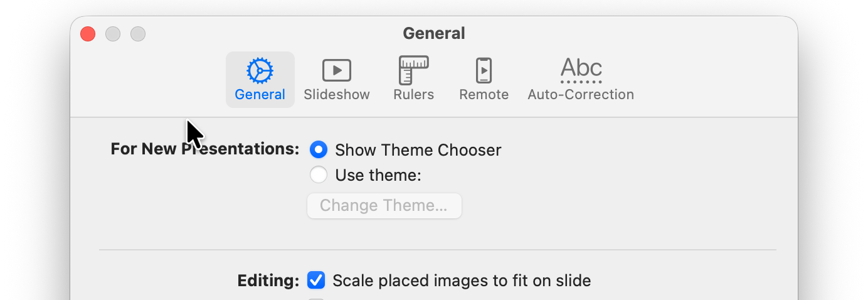The height and width of the screenshot is (300, 868).
Task: Switch to the General tab label
Action: pos(260,95)
